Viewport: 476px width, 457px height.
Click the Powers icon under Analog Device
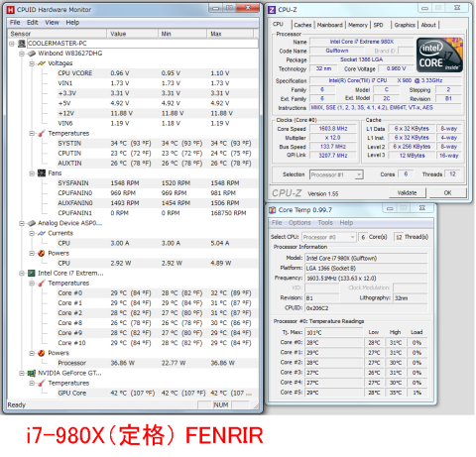(x=42, y=253)
